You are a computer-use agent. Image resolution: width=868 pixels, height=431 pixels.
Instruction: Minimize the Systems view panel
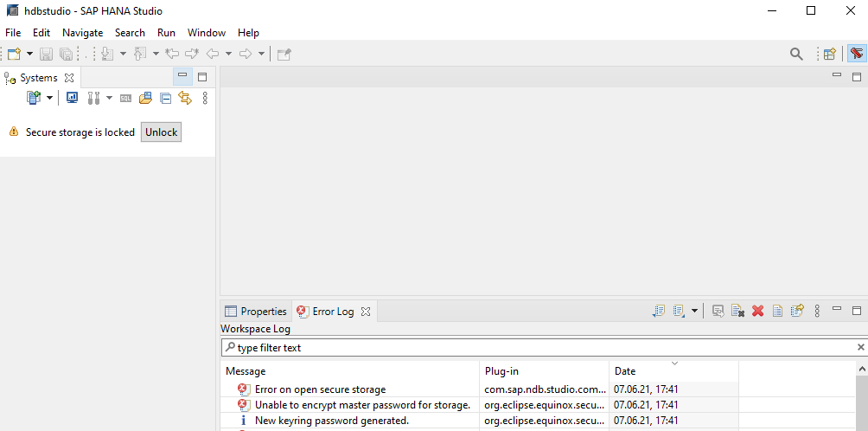[x=182, y=76]
